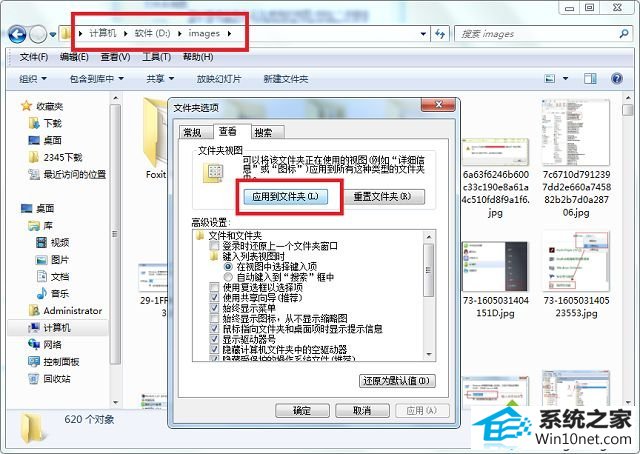Toggle 显示驱动器号 checkbox
This screenshot has width=640, height=454.
[x=214, y=339]
